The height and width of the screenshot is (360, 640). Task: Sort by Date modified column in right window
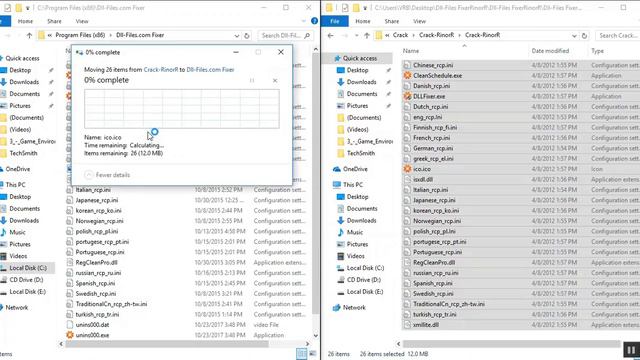pyautogui.click(x=550, y=51)
